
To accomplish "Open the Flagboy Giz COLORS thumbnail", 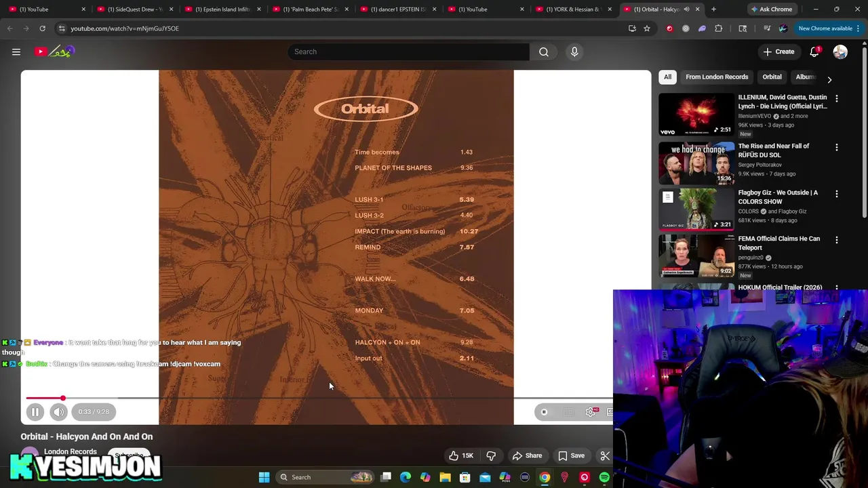I will (696, 209).
